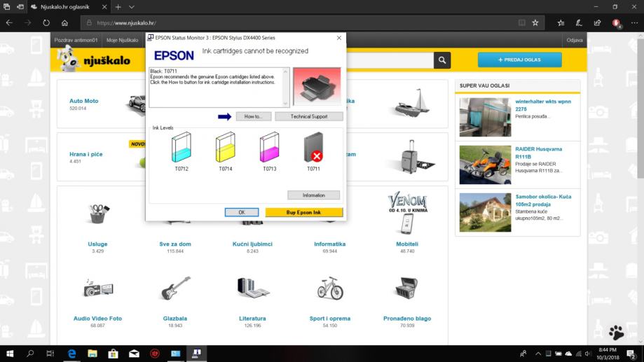Open the favorites hub icon
The height and width of the screenshot is (362, 644).
coord(561,23)
